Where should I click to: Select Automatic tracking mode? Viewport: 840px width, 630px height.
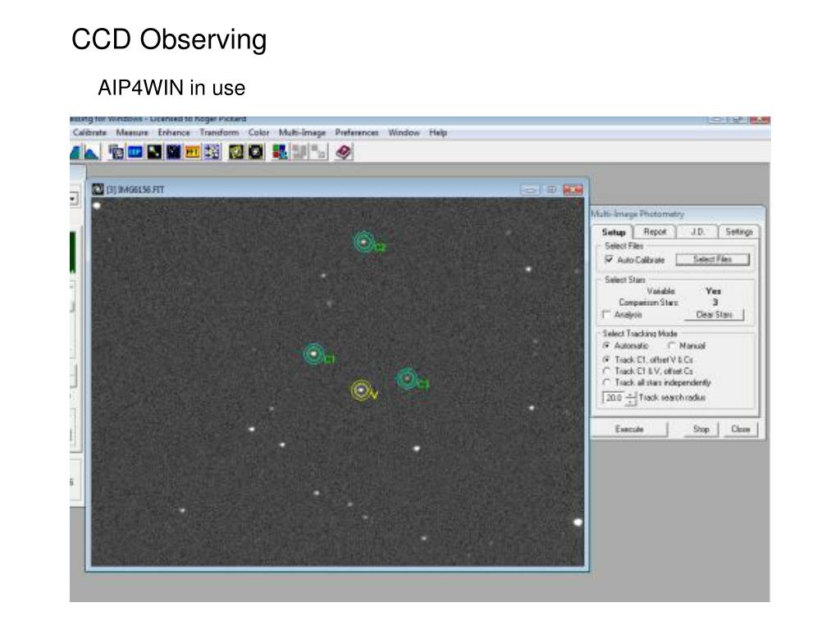click(x=606, y=345)
